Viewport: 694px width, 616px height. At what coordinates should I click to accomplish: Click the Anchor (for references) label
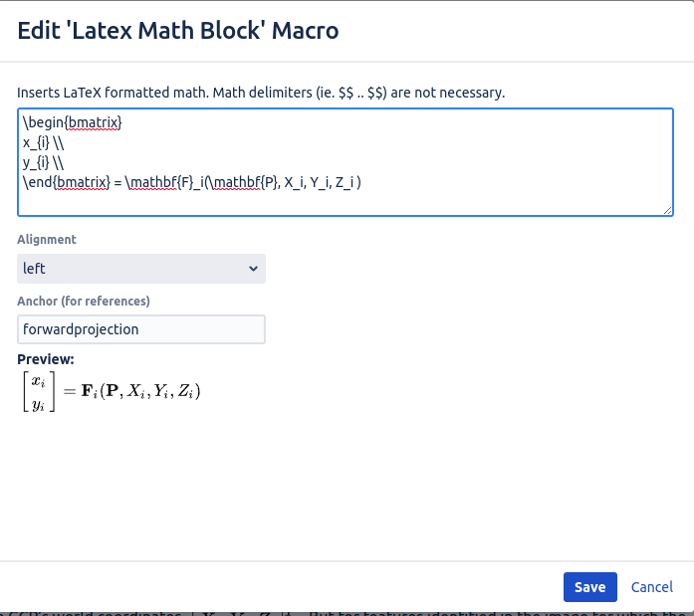(84, 302)
